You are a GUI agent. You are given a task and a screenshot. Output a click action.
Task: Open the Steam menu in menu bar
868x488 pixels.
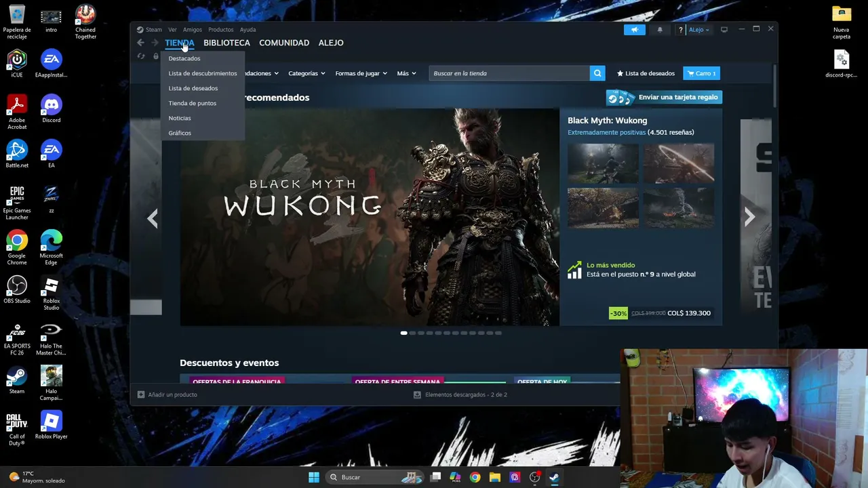pos(149,30)
